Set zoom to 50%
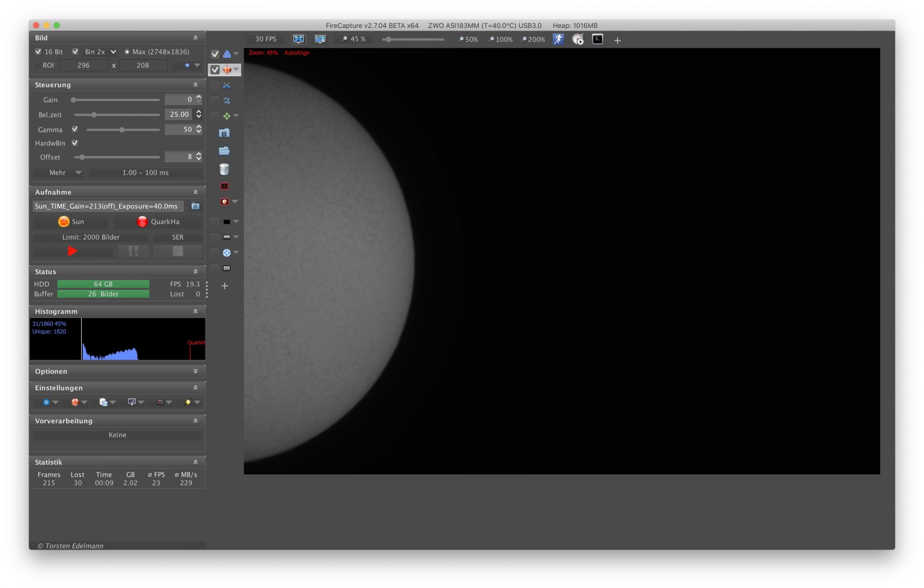The width and height of the screenshot is (924, 588). [x=468, y=39]
